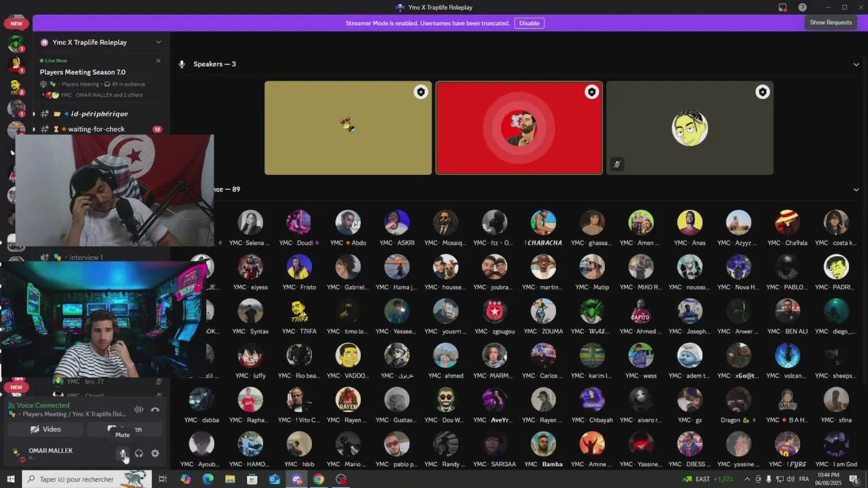Screen dimensions: 868x488
Task: Collapse the Audience section chevron
Action: (856, 190)
